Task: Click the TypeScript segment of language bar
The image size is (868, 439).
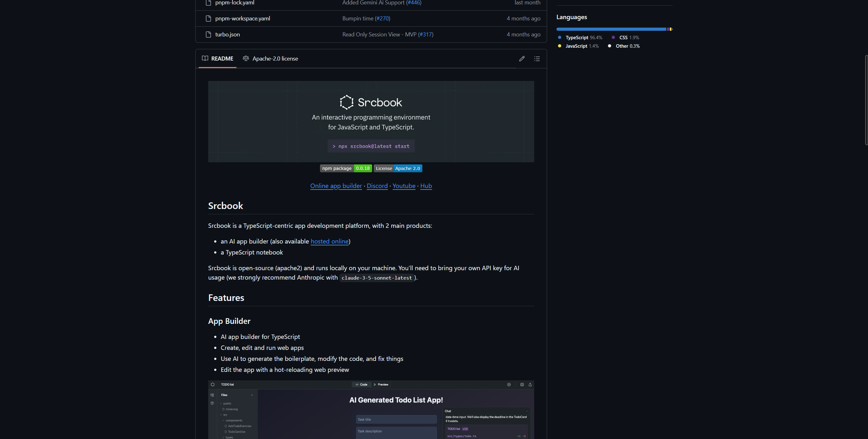Action: tap(610, 29)
